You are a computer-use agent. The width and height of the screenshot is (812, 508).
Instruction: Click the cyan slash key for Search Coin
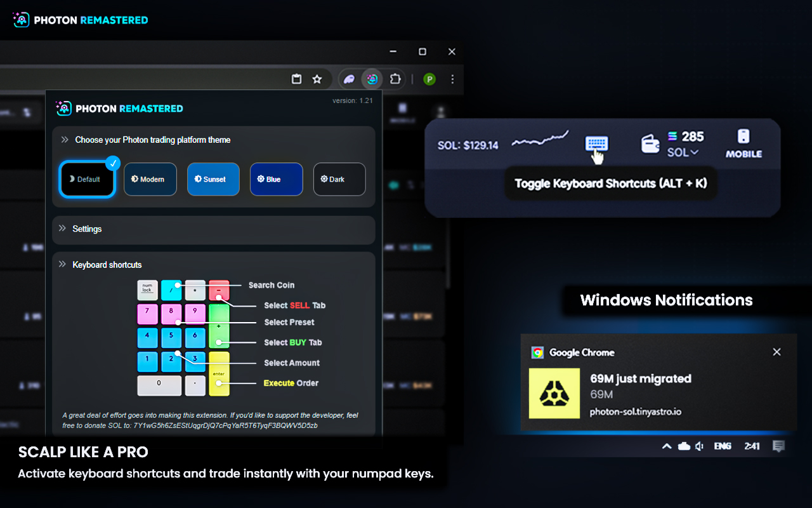(x=171, y=290)
